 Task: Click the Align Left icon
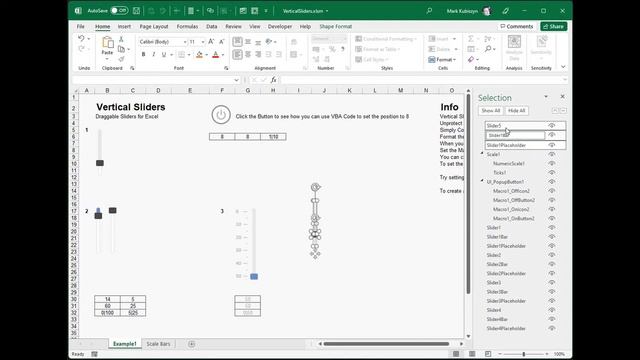coord(237,55)
